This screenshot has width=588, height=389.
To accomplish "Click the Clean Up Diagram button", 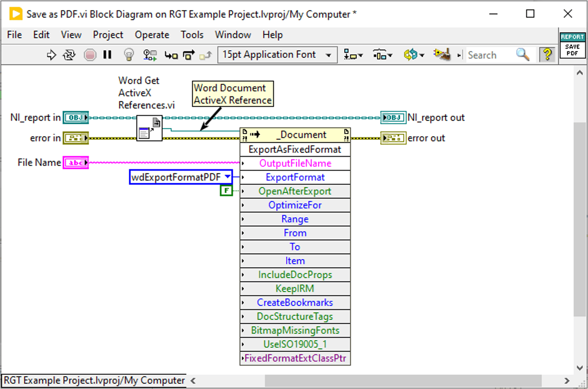I will [442, 54].
